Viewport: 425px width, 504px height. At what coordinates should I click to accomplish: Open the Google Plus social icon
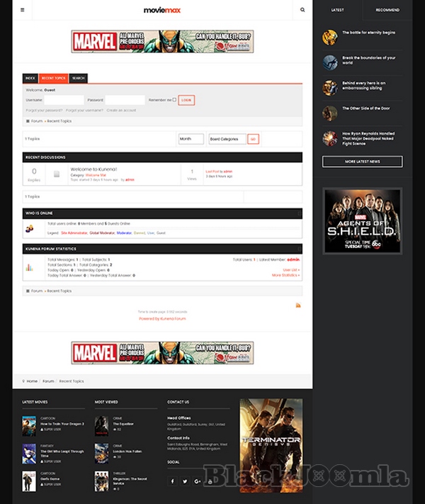[x=198, y=481]
